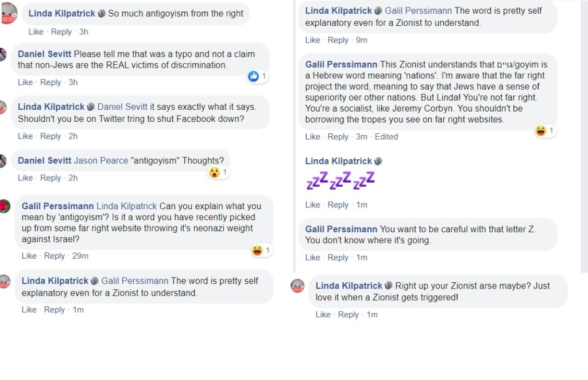Viewport: 588px width, 380px height.
Task: Click Linda Kilpatrick's name above the ZZZ sticker
Action: click(339, 161)
